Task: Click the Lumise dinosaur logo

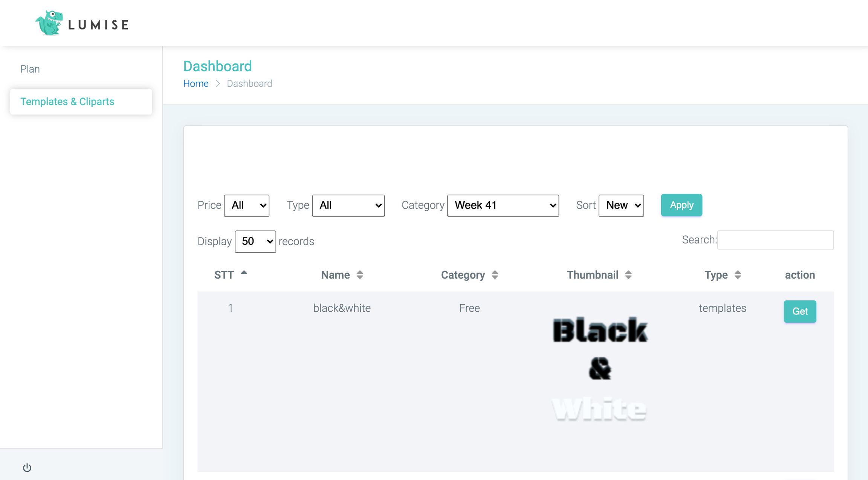Action: (49, 23)
